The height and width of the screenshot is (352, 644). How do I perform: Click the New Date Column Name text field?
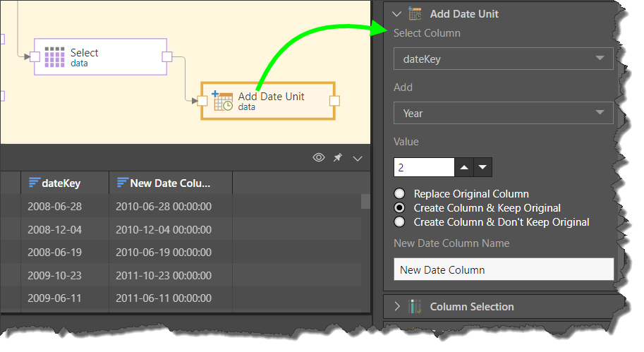(503, 269)
